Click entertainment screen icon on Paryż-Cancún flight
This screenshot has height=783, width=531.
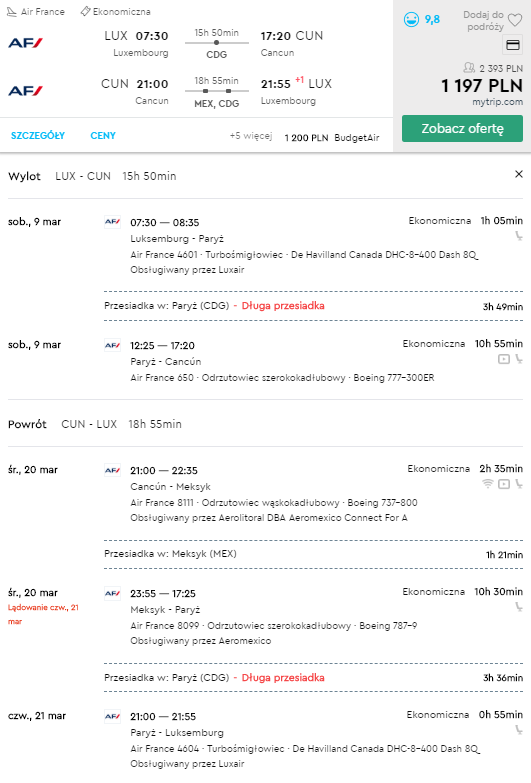[504, 359]
